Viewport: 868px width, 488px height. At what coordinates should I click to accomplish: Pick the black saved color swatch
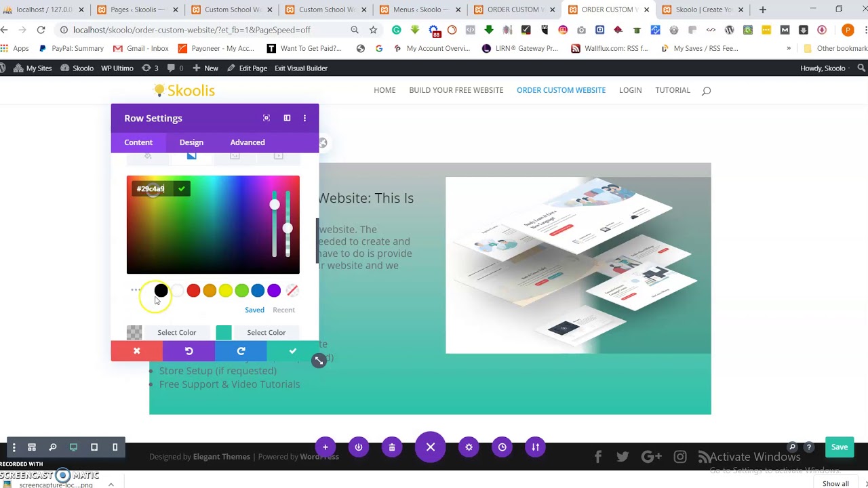pos(161,291)
